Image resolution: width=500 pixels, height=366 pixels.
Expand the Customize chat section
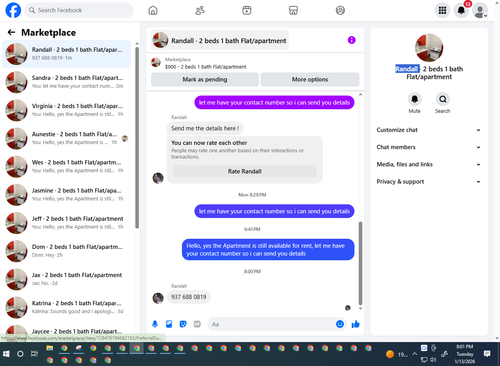tap(429, 130)
